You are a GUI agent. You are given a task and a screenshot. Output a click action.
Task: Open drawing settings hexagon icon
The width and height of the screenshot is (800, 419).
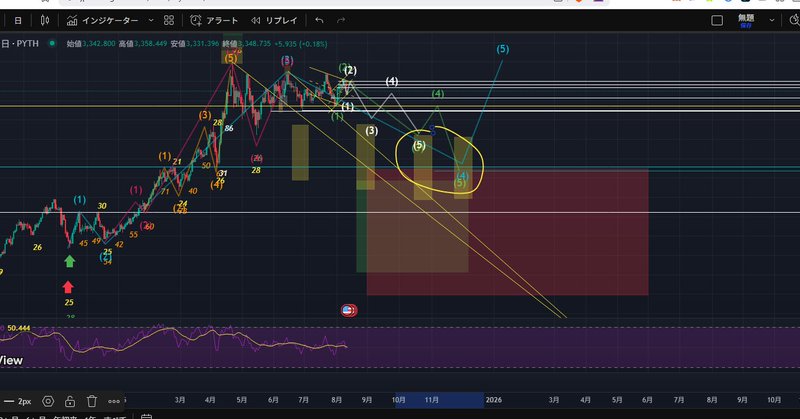[x=48, y=401]
